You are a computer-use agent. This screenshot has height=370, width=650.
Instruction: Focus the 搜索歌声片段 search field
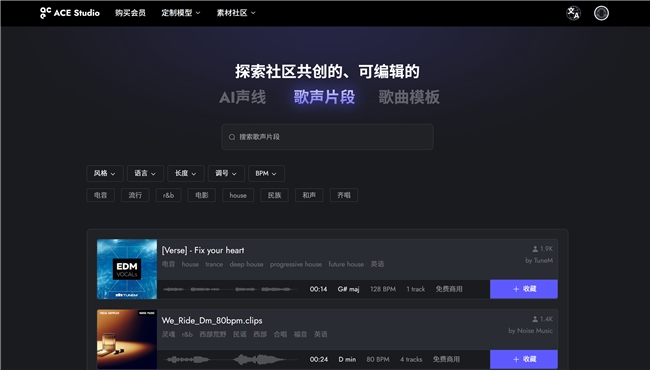pos(327,137)
